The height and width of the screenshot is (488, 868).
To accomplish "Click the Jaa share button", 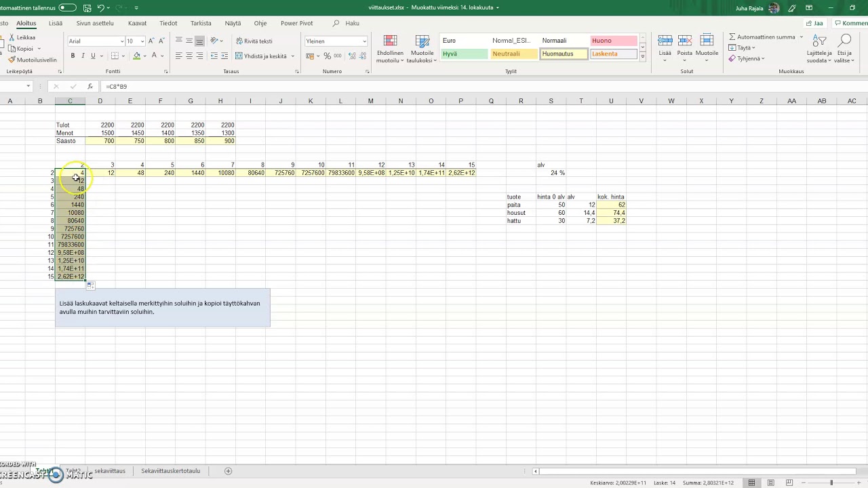I will point(814,23).
